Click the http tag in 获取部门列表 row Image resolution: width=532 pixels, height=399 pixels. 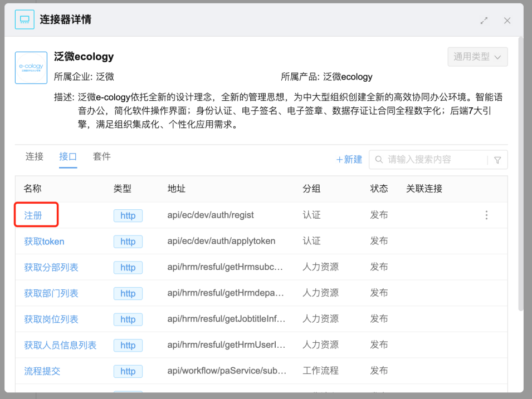pos(128,293)
